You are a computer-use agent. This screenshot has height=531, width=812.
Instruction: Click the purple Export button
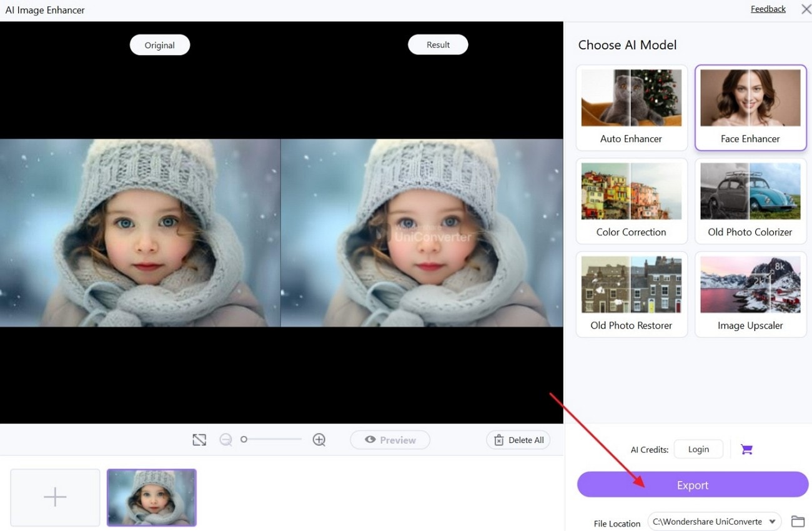pos(693,485)
